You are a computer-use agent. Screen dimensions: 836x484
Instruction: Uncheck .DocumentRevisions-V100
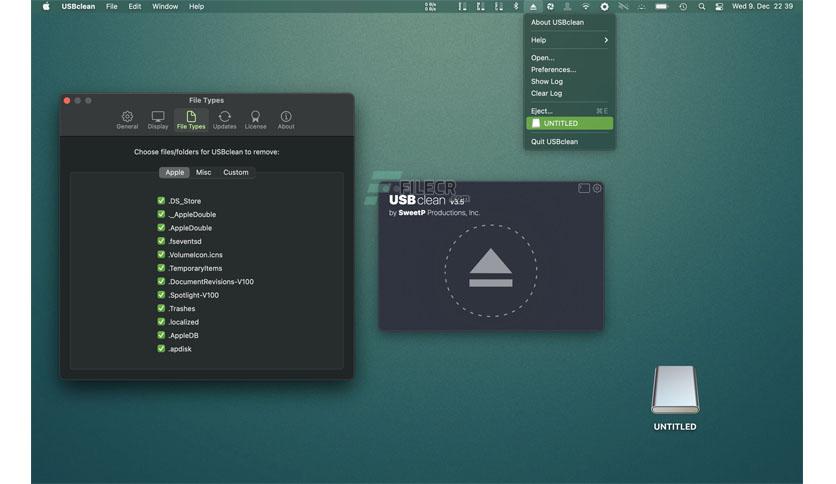[x=161, y=281]
